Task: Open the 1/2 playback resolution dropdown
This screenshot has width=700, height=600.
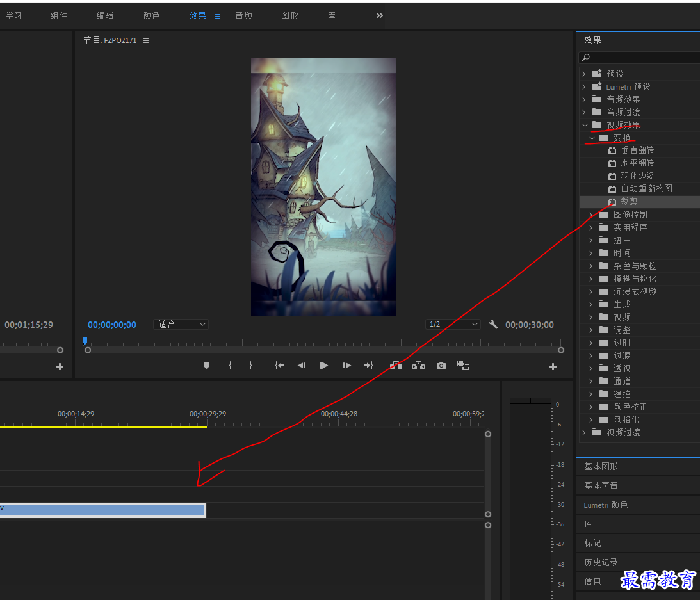Action: [453, 325]
